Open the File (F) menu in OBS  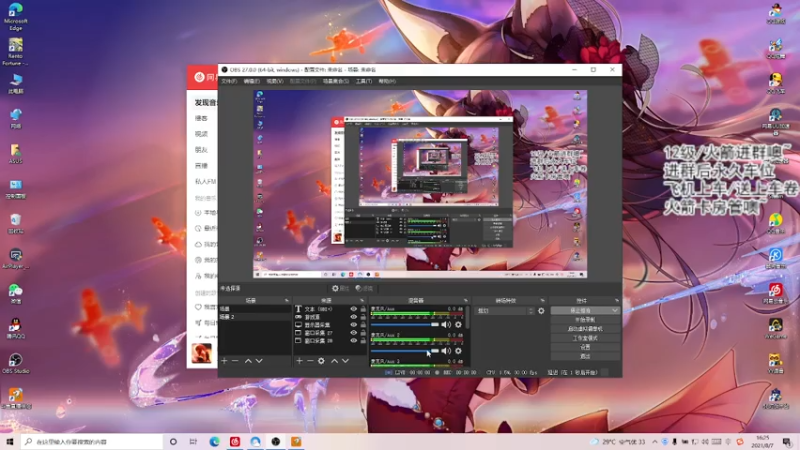tap(229, 81)
